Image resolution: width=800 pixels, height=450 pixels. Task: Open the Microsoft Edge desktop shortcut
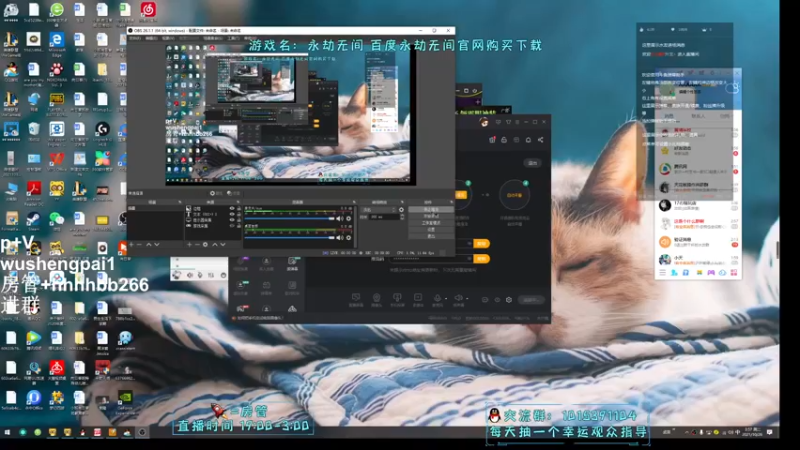[x=57, y=40]
